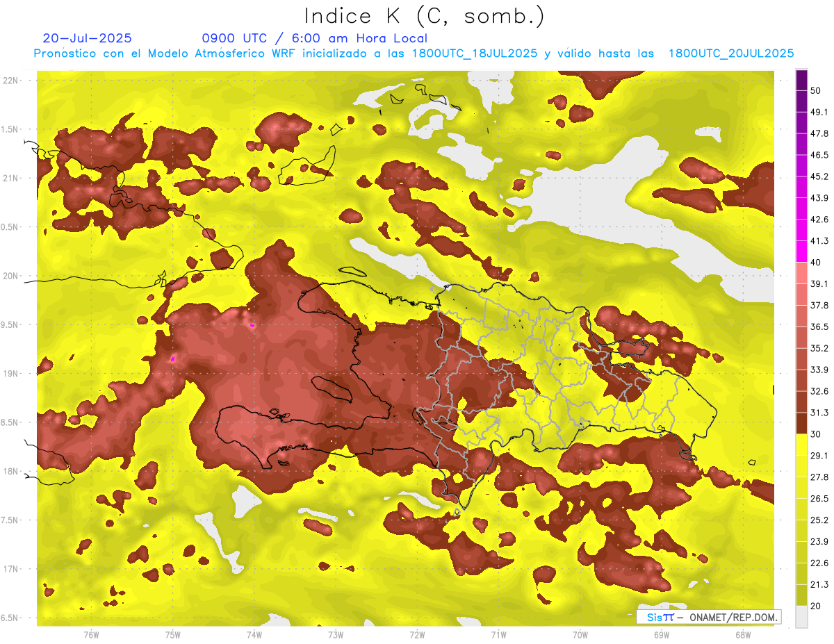Click the latitude label "17N"

pyautogui.click(x=10, y=569)
